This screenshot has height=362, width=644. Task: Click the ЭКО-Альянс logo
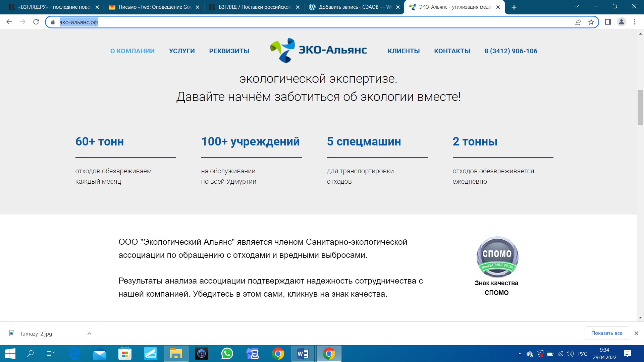click(318, 50)
